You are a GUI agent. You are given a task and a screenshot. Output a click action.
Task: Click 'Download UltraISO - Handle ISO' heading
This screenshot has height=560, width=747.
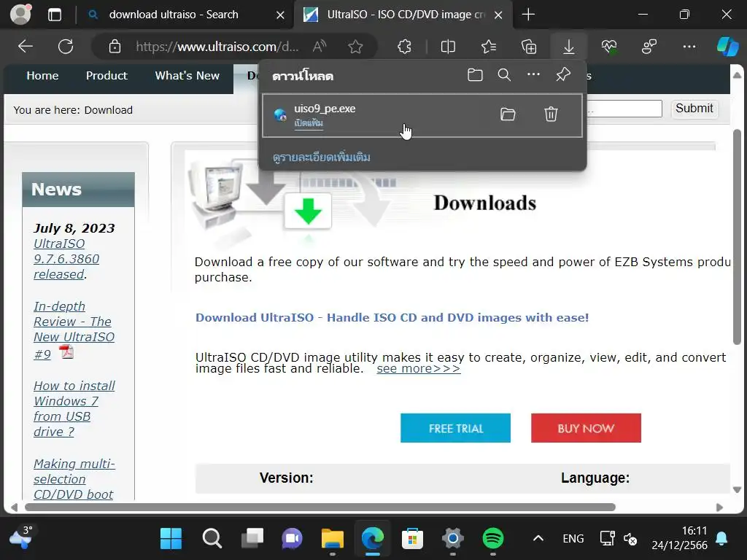392,318
